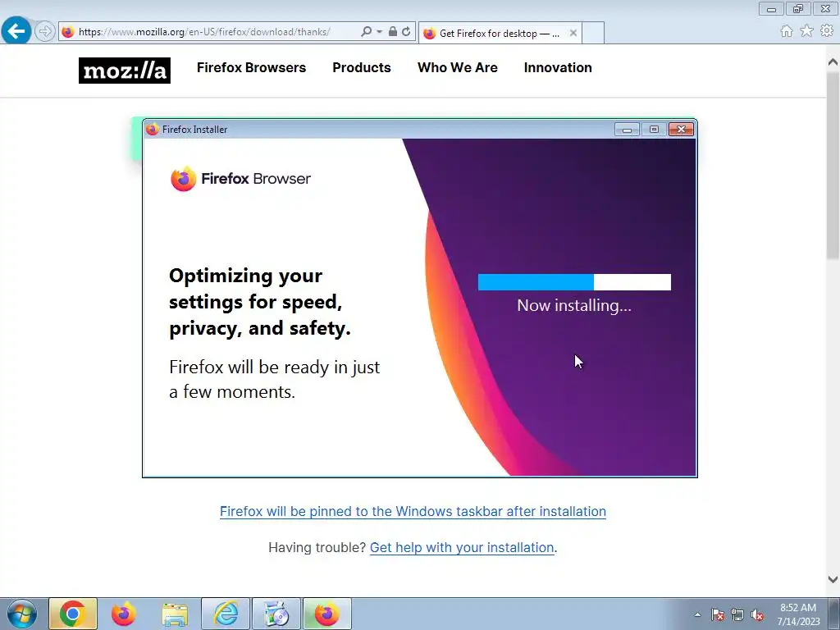Click 'Firefox will be pinned to taskbar' link
The width and height of the screenshot is (840, 630).
[x=413, y=511]
